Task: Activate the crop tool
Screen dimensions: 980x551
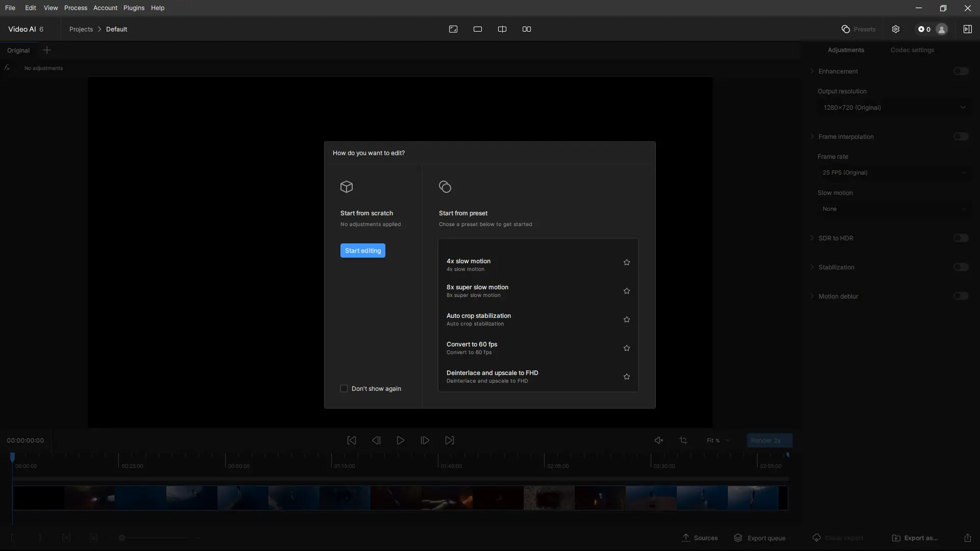Action: pyautogui.click(x=684, y=440)
